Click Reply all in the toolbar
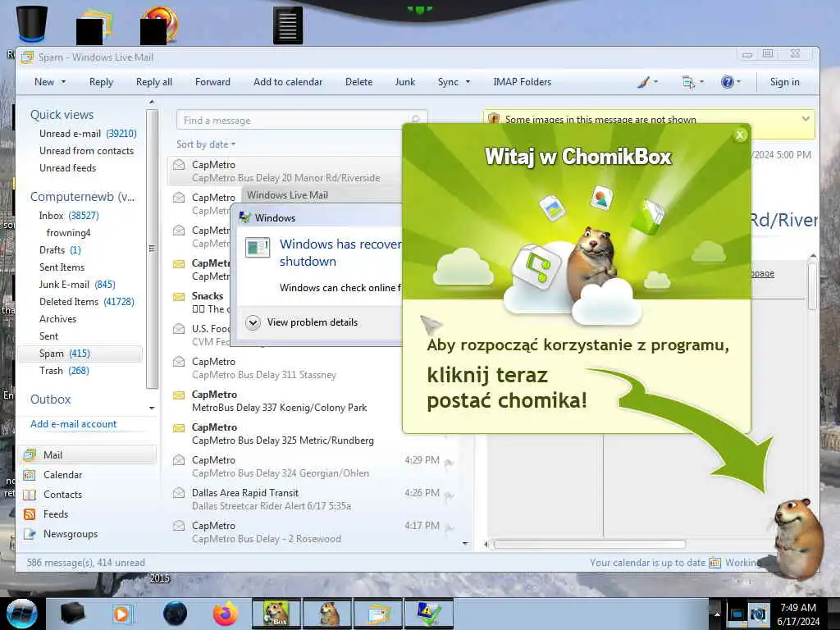The image size is (840, 630). (153, 82)
